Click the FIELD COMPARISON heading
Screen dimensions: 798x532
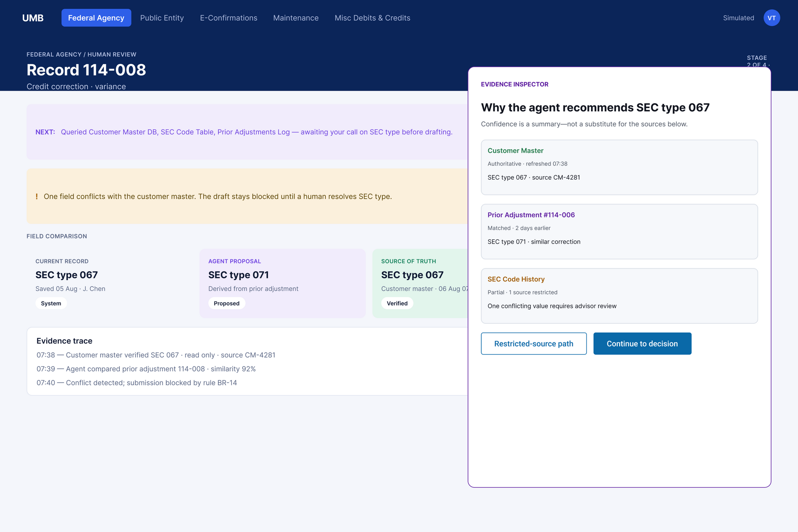57,236
